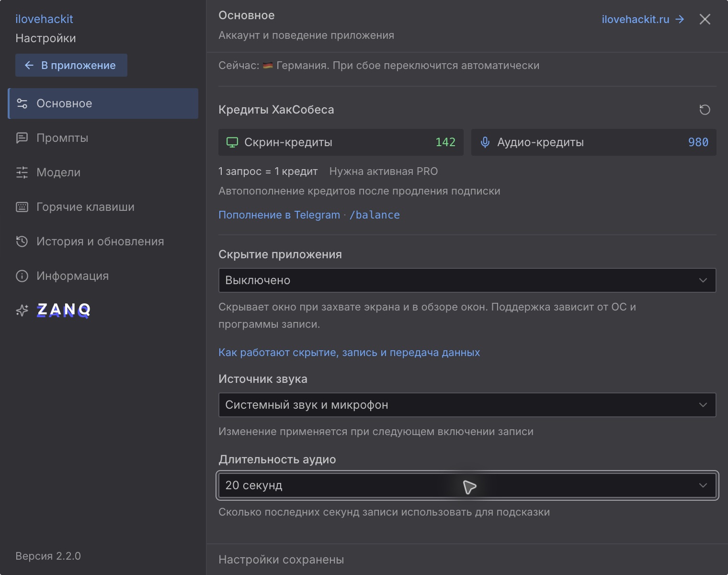Return with the В приложение button
The width and height of the screenshot is (728, 575).
click(x=71, y=65)
